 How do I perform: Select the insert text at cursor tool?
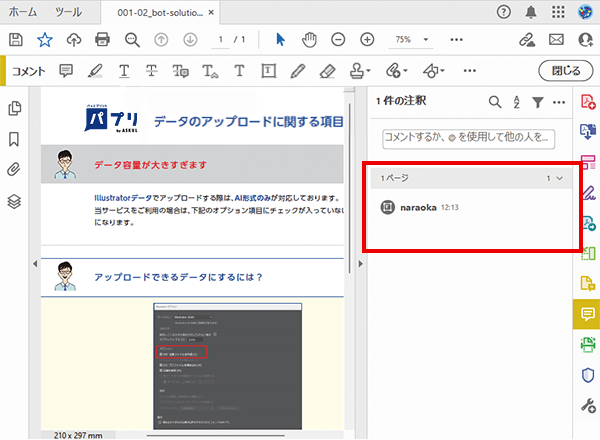[x=210, y=71]
